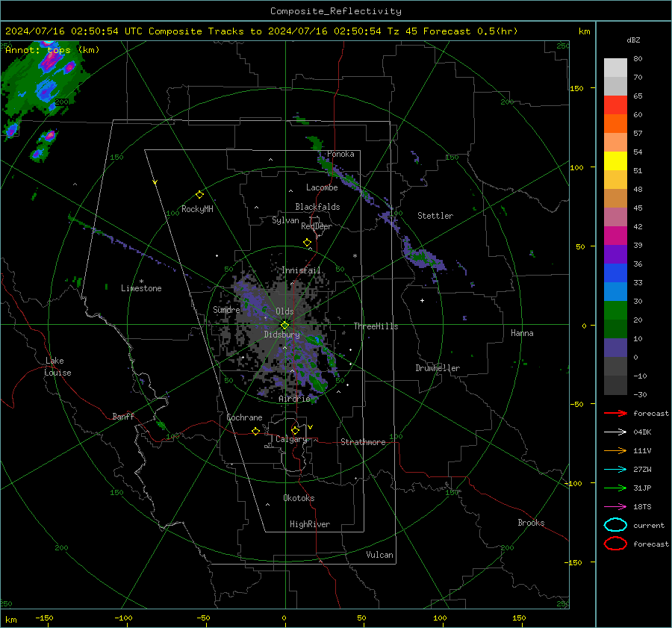Click the yellow diamond marker above Calgary

[295, 430]
